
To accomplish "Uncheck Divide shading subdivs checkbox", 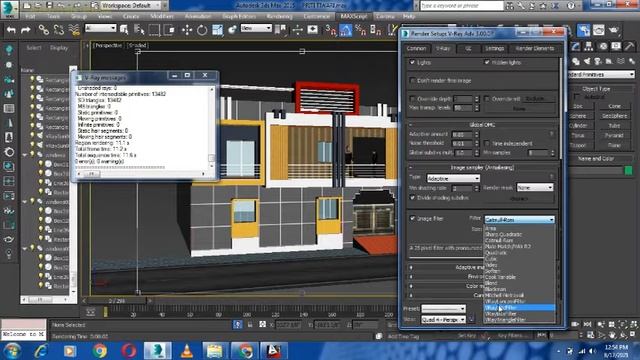I will [x=412, y=198].
